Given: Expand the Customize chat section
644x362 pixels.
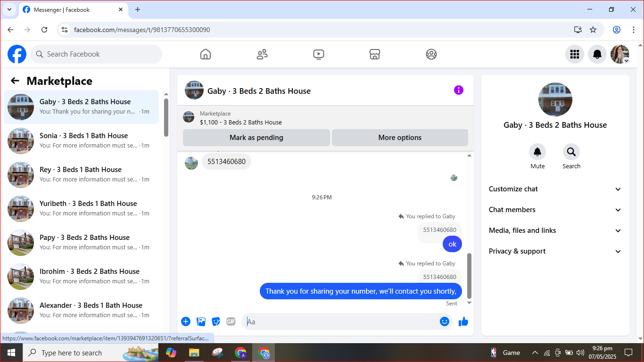Looking at the screenshot, I should click(x=555, y=189).
